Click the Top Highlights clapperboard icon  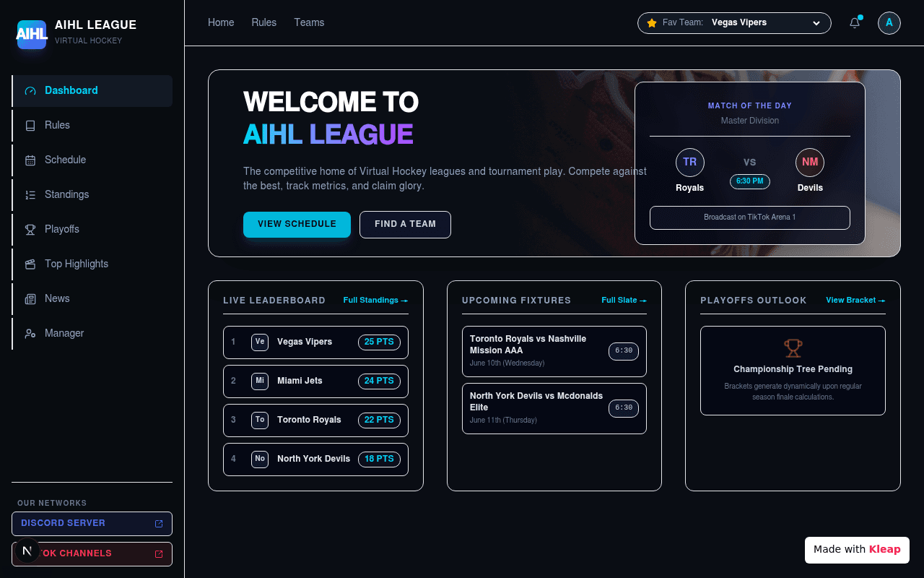[30, 264]
